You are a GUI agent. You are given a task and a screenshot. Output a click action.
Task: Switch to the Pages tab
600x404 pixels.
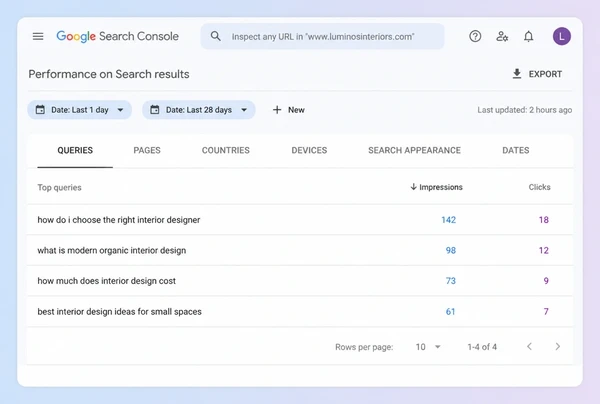147,150
